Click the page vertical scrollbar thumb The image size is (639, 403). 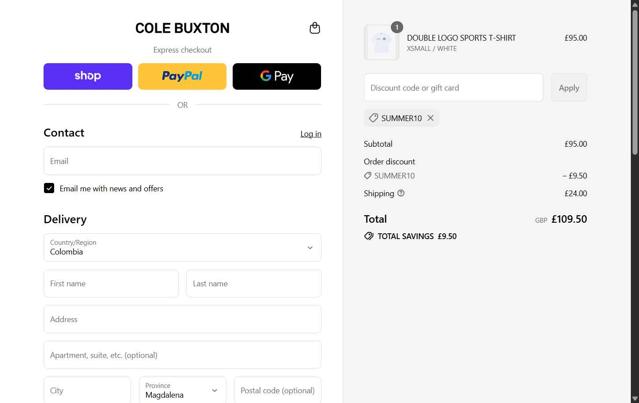635,81
